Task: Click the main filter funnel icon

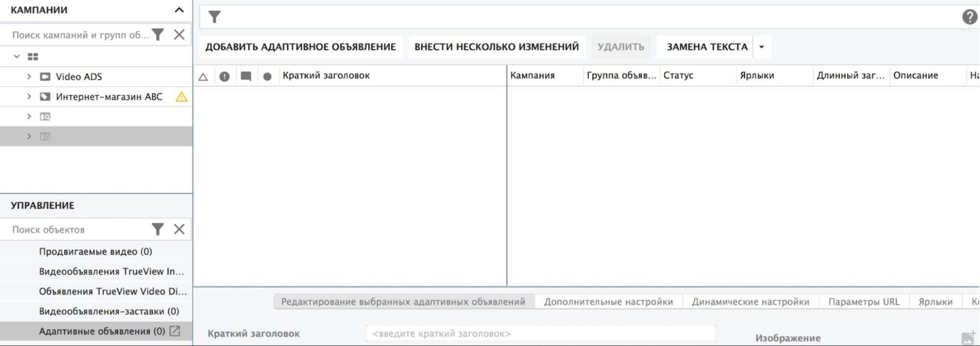Action: 215,17
